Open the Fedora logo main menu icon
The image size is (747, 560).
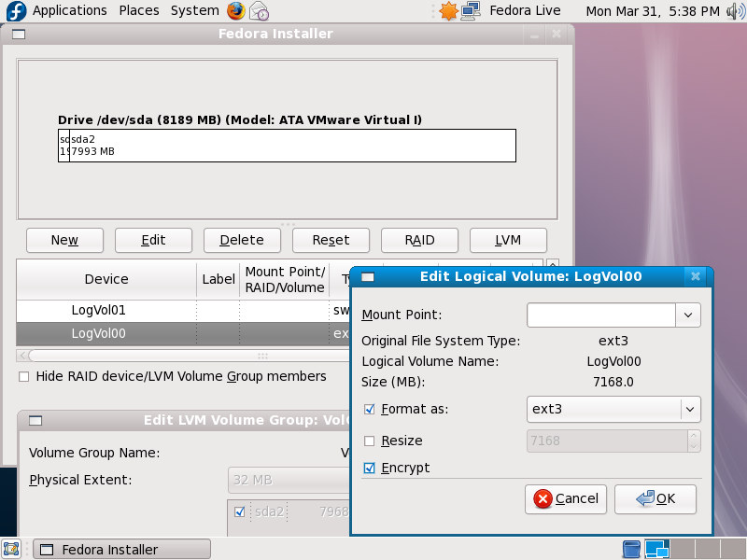16,11
